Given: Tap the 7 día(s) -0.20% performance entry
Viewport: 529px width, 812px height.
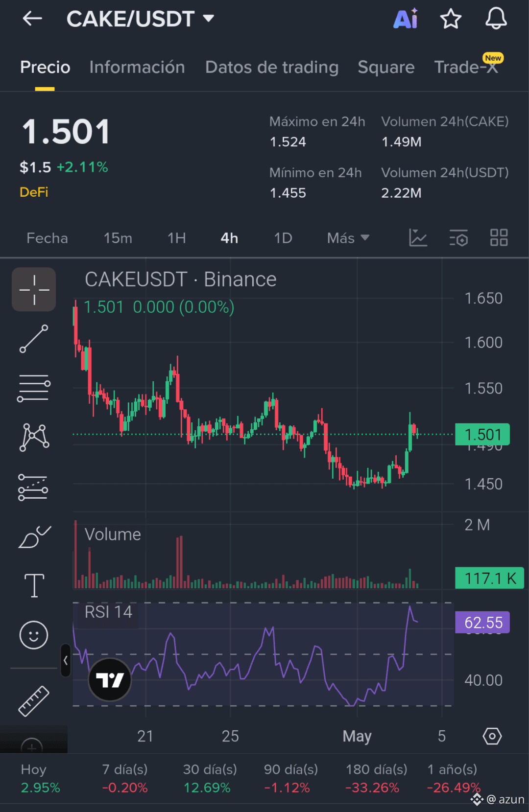Looking at the screenshot, I should pyautogui.click(x=125, y=779).
